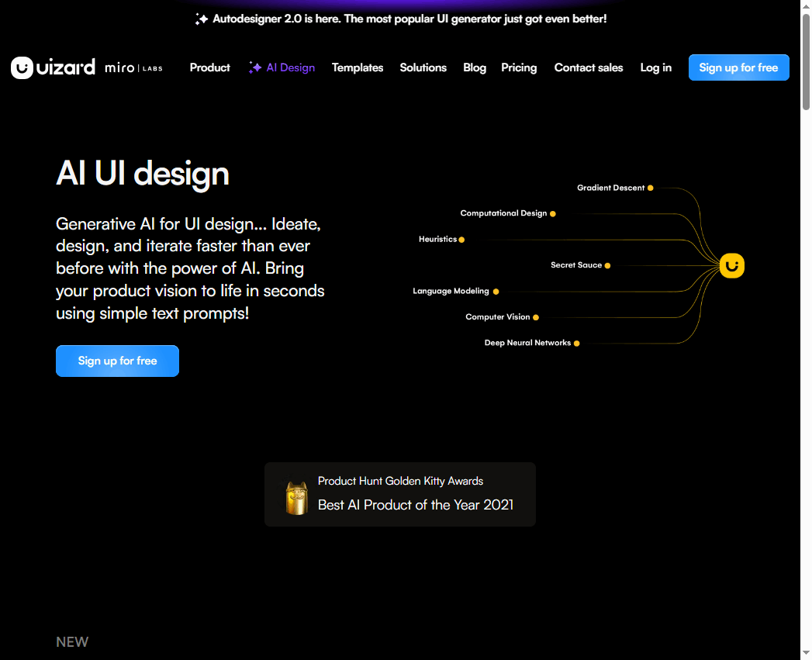Click the Uizard logo in the header
The height and width of the screenshot is (660, 812).
pos(53,67)
